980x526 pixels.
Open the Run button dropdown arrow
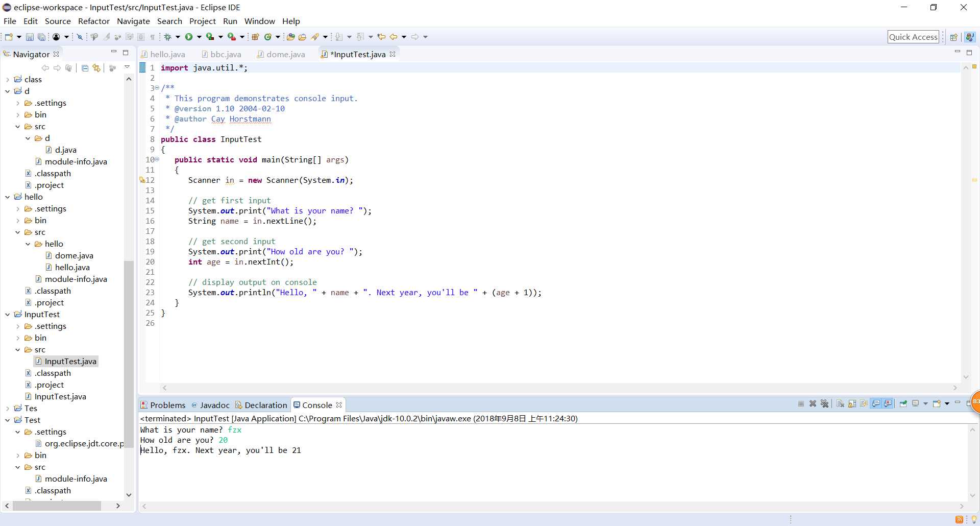point(199,37)
